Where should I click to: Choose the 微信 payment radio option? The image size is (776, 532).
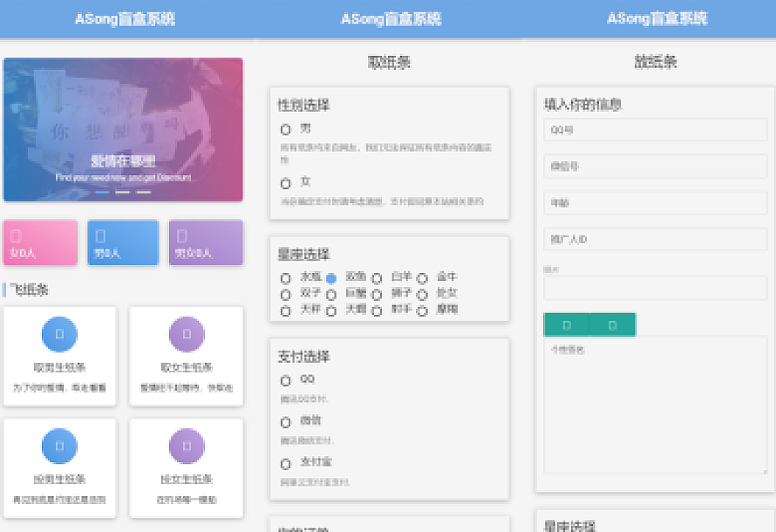(285, 422)
